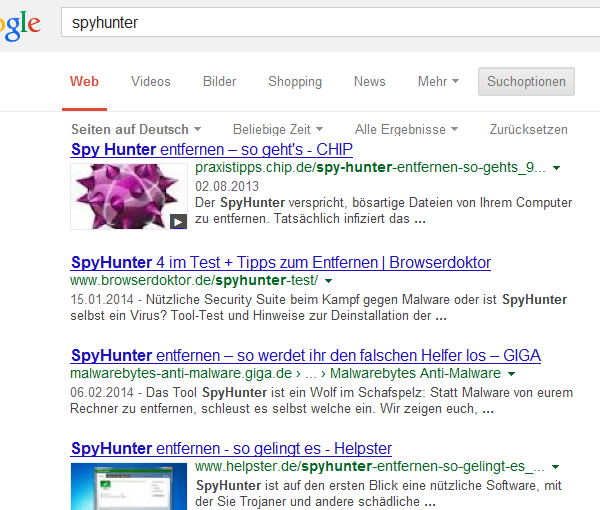Click the www.helpster.de URL text
Viewport: 600px width, 510px height.
click(x=369, y=466)
